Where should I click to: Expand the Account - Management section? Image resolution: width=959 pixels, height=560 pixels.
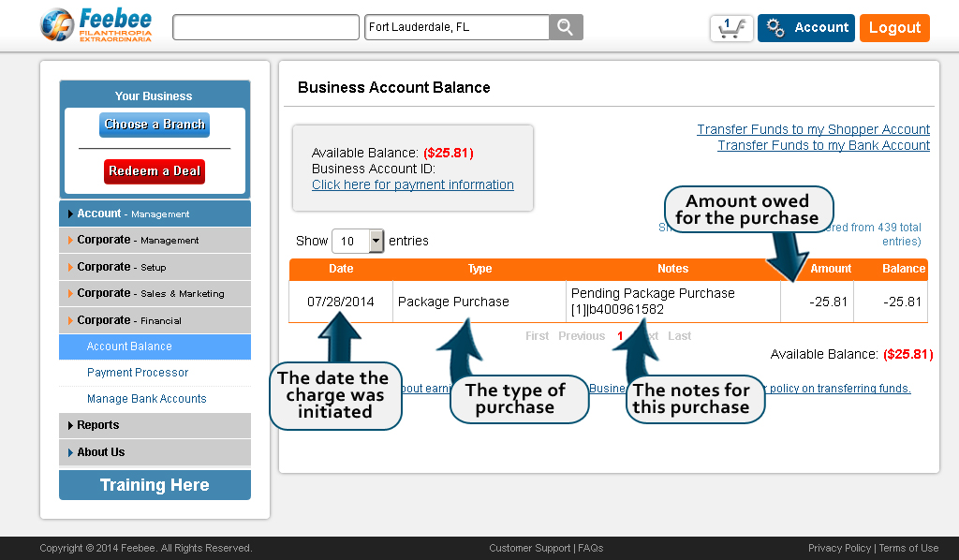point(155,213)
